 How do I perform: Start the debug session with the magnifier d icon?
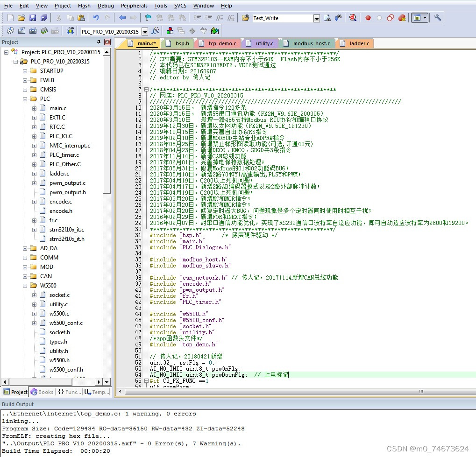click(353, 18)
